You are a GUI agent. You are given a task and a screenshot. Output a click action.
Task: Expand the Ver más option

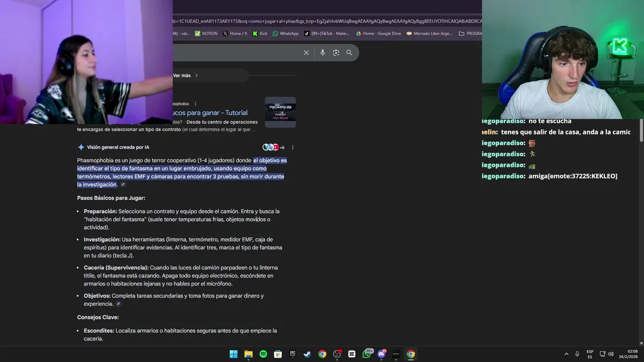(x=185, y=75)
